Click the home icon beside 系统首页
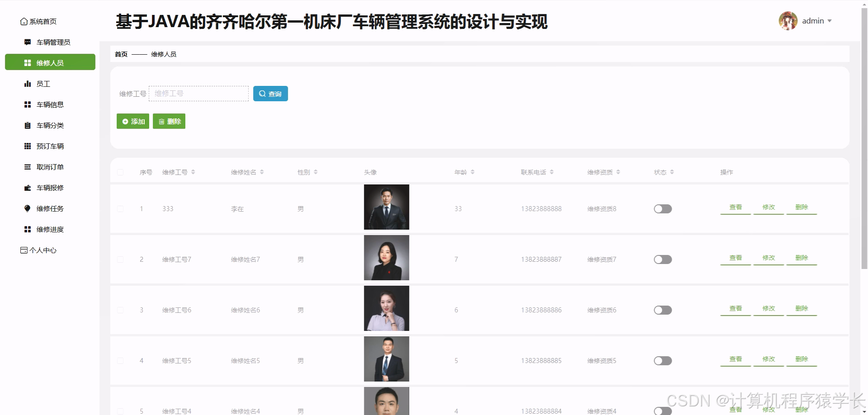Image resolution: width=868 pixels, height=415 pixels. tap(24, 22)
